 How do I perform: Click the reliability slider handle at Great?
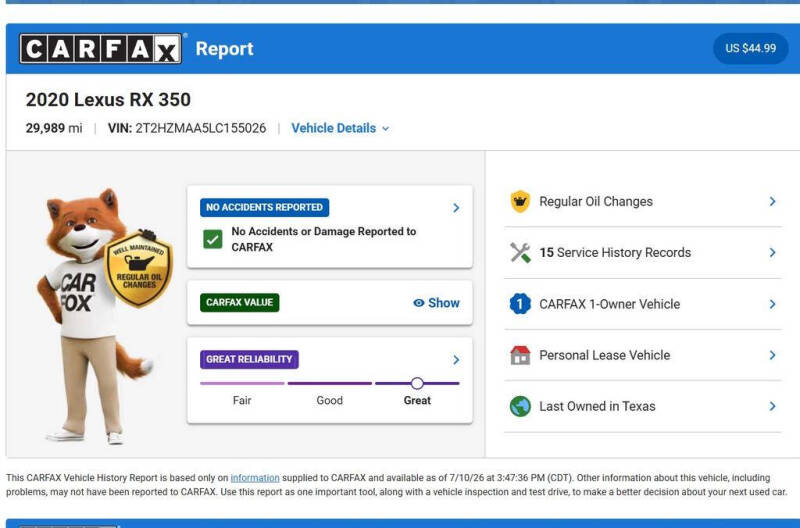(417, 383)
